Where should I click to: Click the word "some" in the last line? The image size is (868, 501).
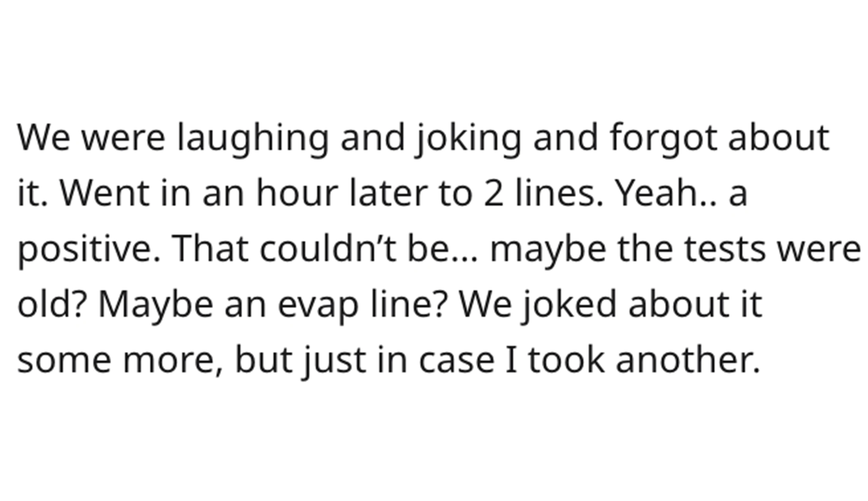click(64, 360)
